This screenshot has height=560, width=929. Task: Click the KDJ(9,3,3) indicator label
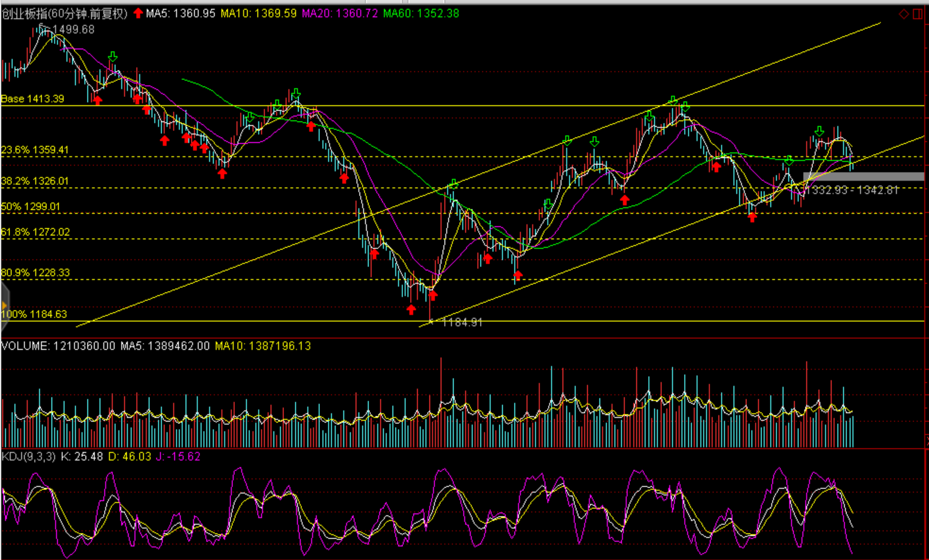point(28,457)
